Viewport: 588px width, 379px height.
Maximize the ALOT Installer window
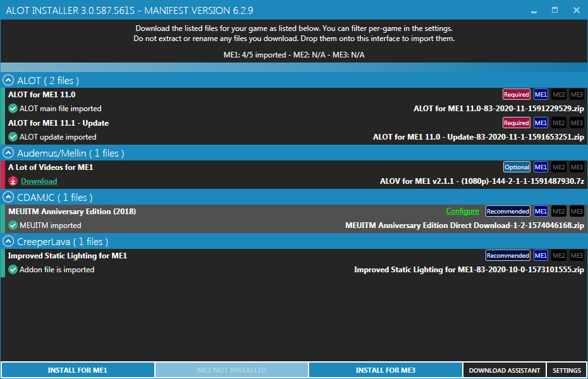coord(555,11)
